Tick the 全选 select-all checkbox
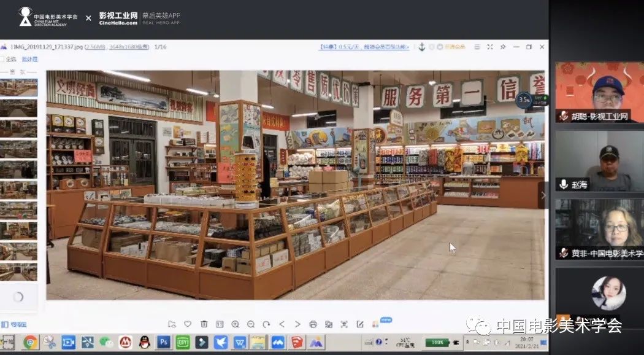This screenshot has height=355, width=644. click(x=2, y=59)
